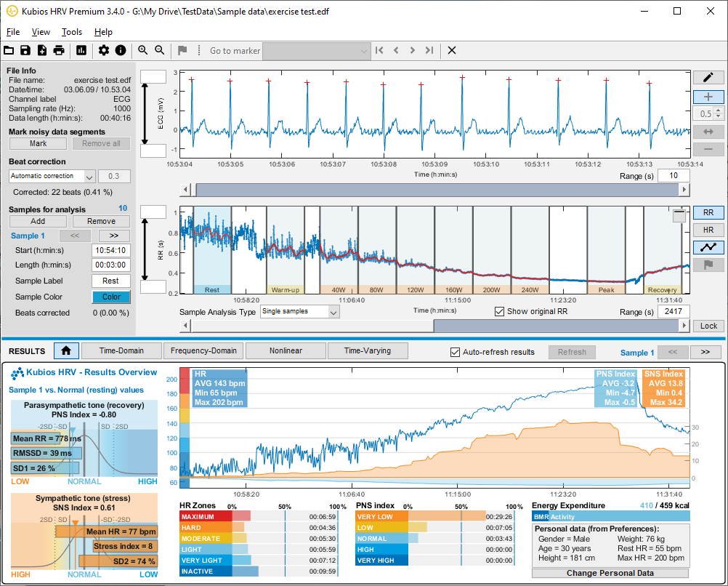
Task: Lock the RR axis with Lock button
Action: [708, 326]
